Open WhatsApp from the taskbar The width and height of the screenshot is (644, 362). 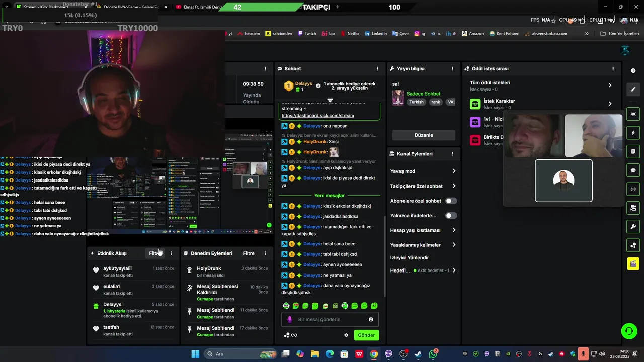(x=433, y=354)
